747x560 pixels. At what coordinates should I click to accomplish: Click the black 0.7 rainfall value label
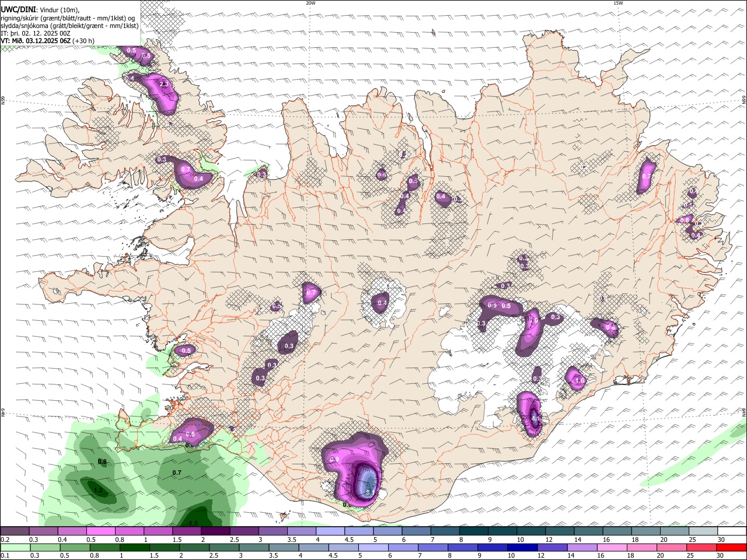pos(177,473)
